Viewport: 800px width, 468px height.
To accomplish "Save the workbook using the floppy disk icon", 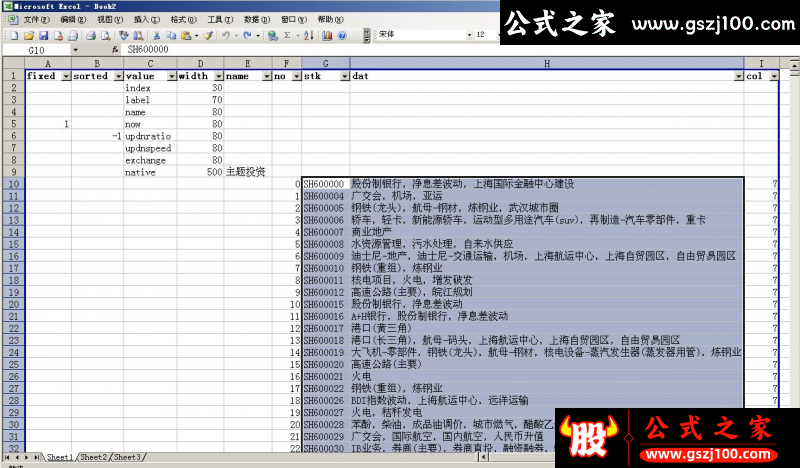I will pyautogui.click(x=43, y=35).
